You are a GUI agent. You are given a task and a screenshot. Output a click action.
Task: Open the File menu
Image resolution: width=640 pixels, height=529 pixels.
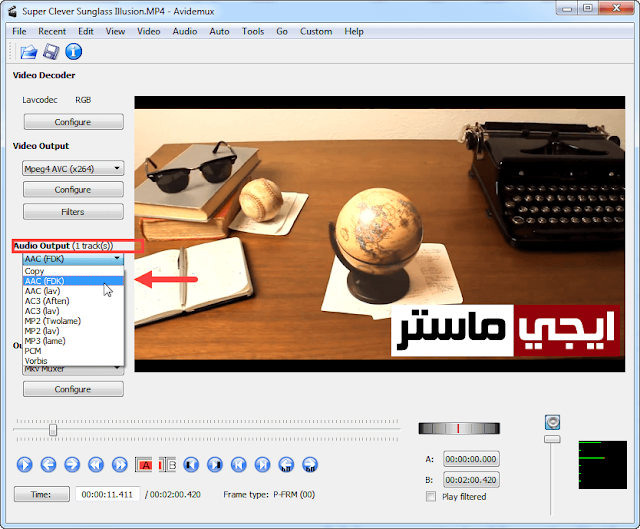pyautogui.click(x=19, y=31)
